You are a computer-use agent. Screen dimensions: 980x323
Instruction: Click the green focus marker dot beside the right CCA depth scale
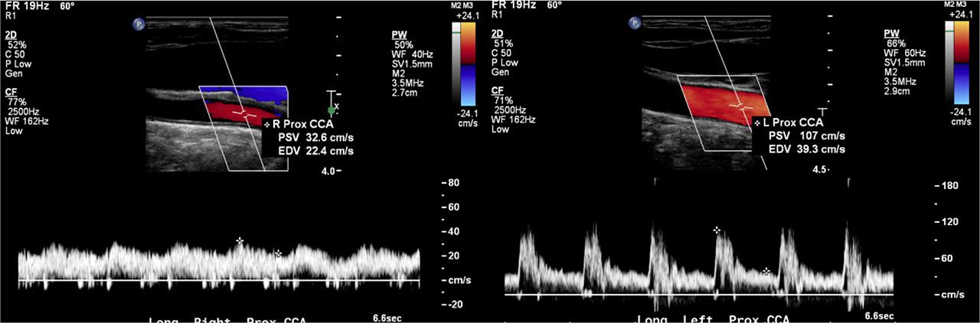coord(332,111)
